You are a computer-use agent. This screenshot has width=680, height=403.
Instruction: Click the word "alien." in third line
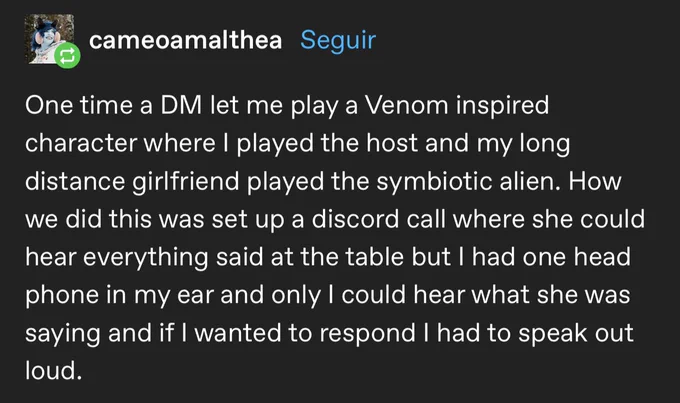coord(530,181)
